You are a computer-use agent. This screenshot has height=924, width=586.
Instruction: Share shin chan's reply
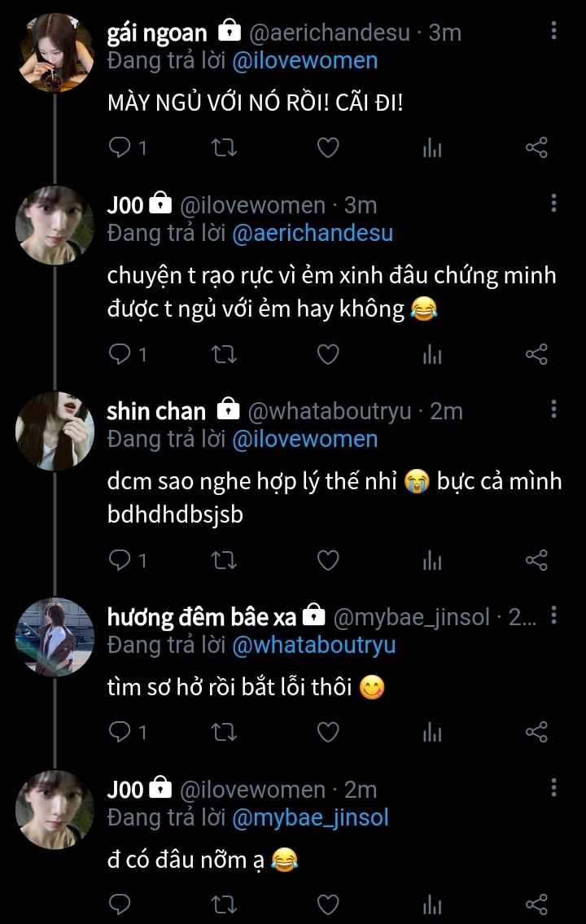coord(536,560)
